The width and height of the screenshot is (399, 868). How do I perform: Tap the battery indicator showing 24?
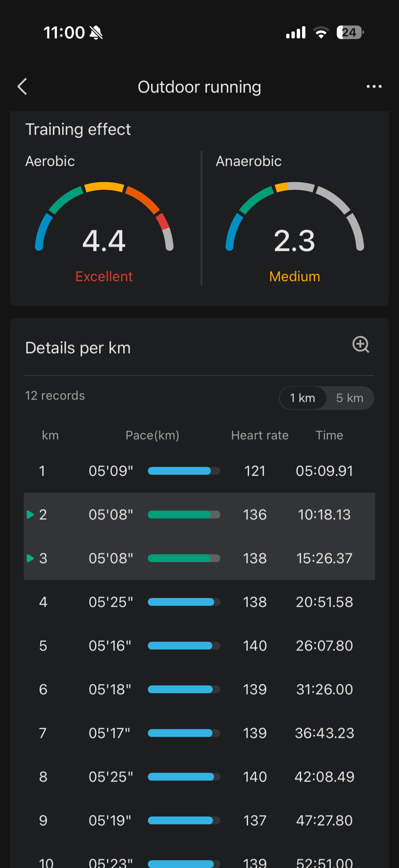pyautogui.click(x=350, y=33)
